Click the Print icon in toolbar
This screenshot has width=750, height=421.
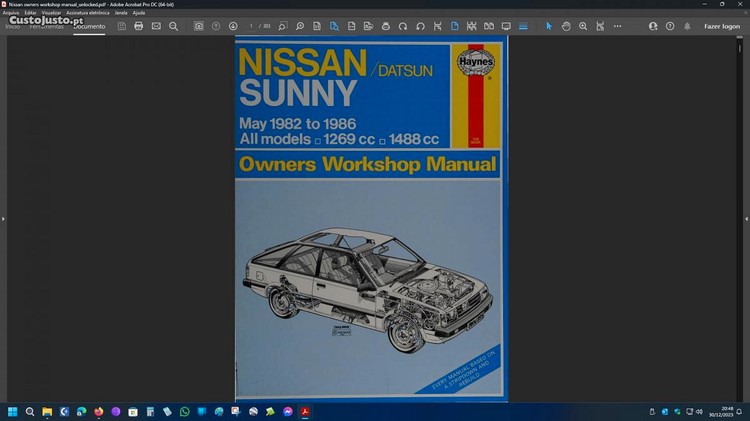pyautogui.click(x=139, y=26)
